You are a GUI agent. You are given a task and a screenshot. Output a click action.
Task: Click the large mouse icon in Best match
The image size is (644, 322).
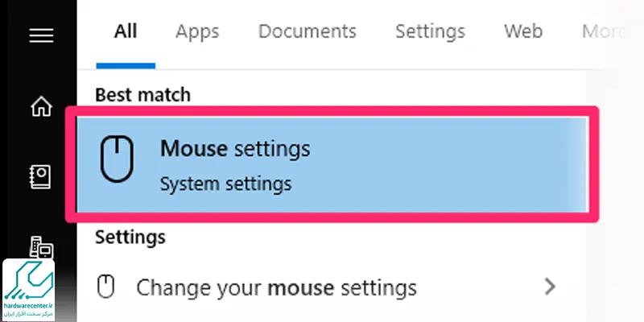(x=117, y=159)
